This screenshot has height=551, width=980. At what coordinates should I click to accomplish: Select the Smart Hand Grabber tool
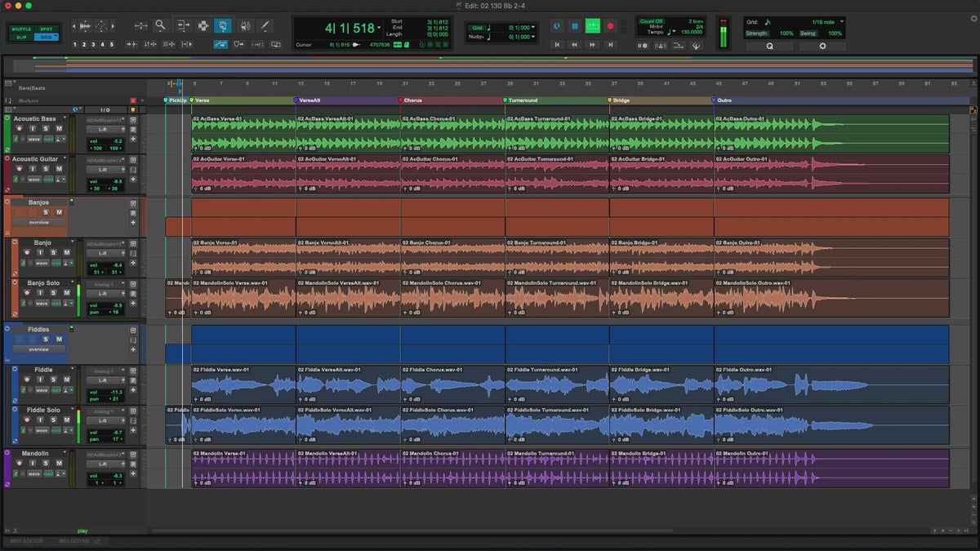[222, 25]
